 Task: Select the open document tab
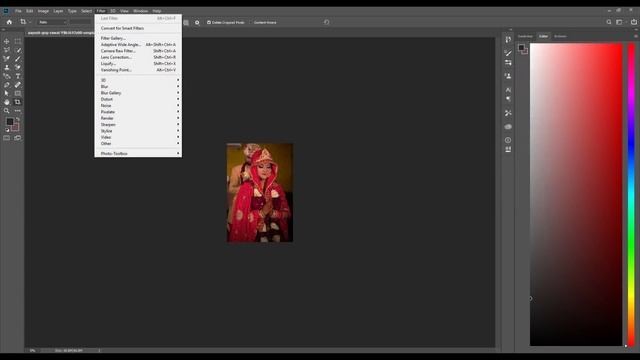point(60,33)
